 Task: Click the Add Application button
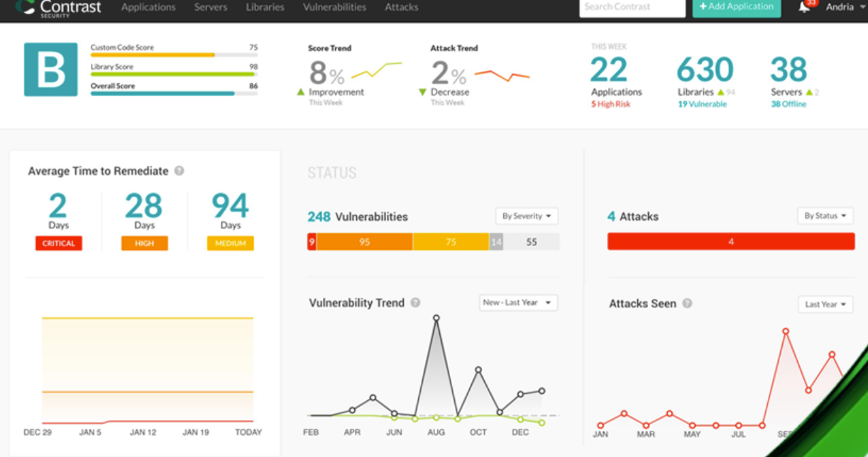pos(736,7)
